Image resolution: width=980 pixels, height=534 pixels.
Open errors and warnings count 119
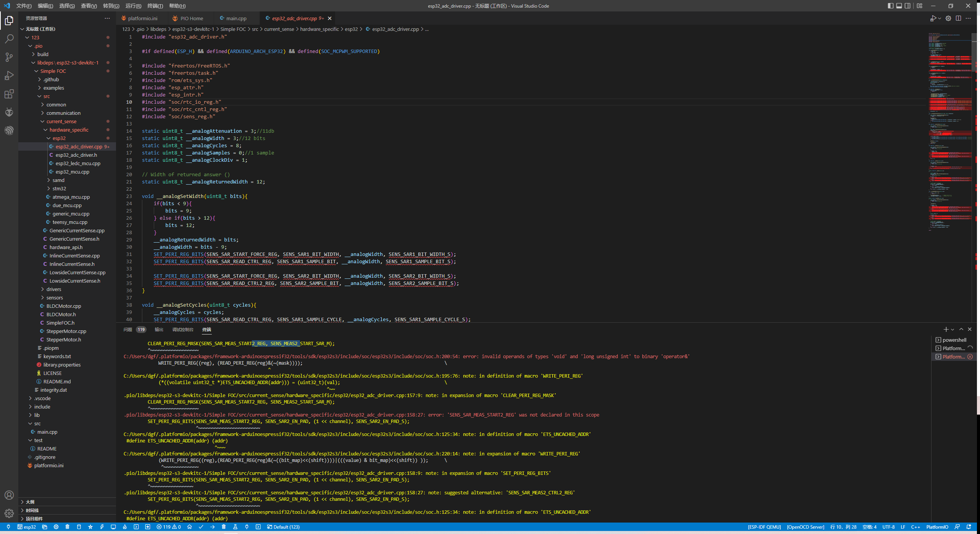coord(169,527)
